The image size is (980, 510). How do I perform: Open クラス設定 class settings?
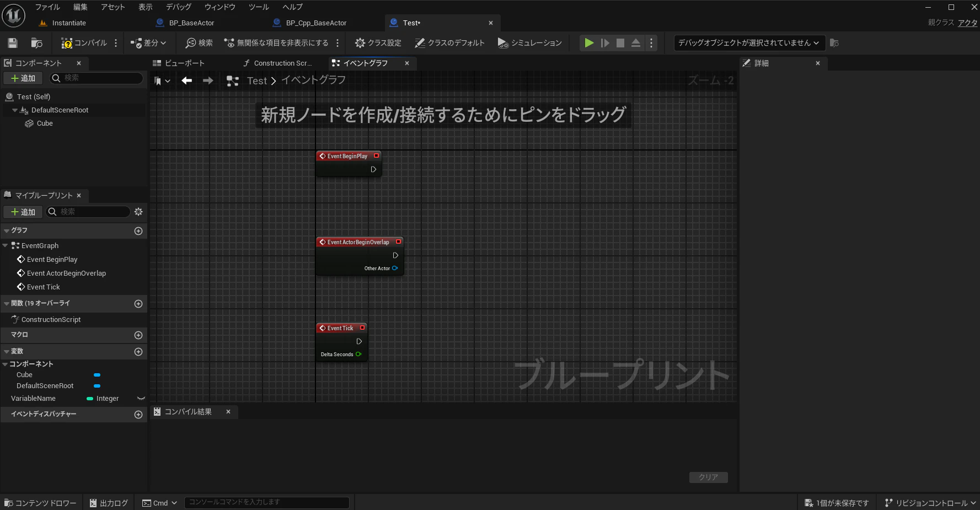point(378,43)
